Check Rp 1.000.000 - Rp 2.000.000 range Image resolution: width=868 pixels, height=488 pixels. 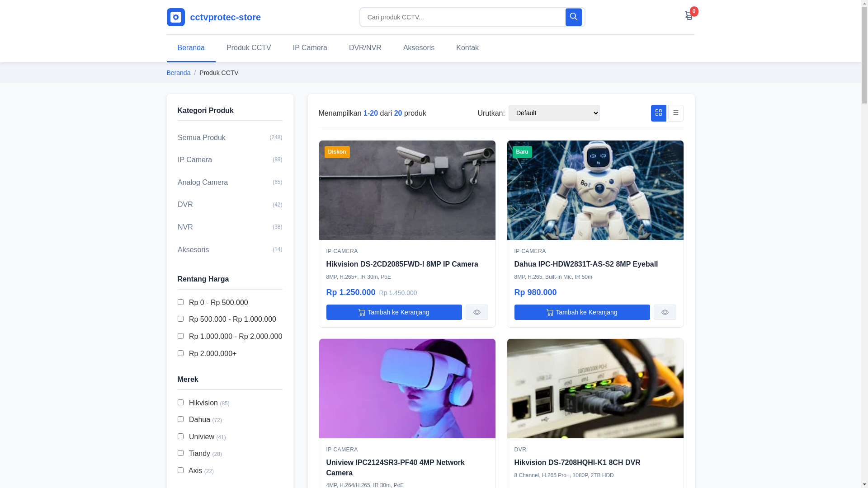coord(180,336)
